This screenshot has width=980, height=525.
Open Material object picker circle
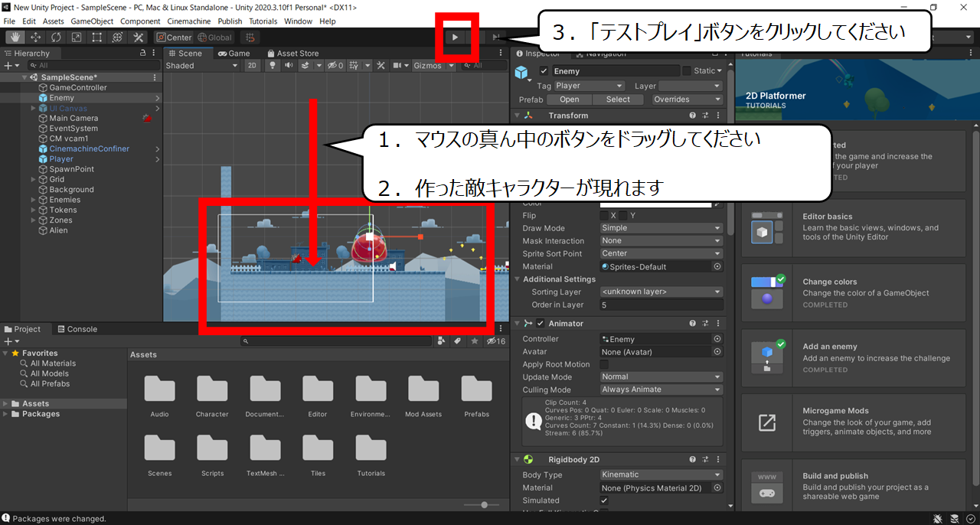pyautogui.click(x=717, y=266)
